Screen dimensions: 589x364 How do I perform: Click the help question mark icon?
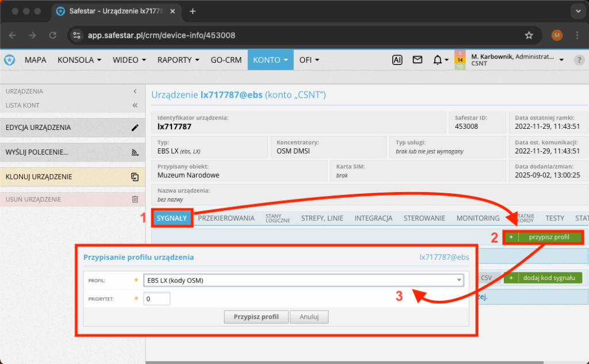[x=579, y=60]
